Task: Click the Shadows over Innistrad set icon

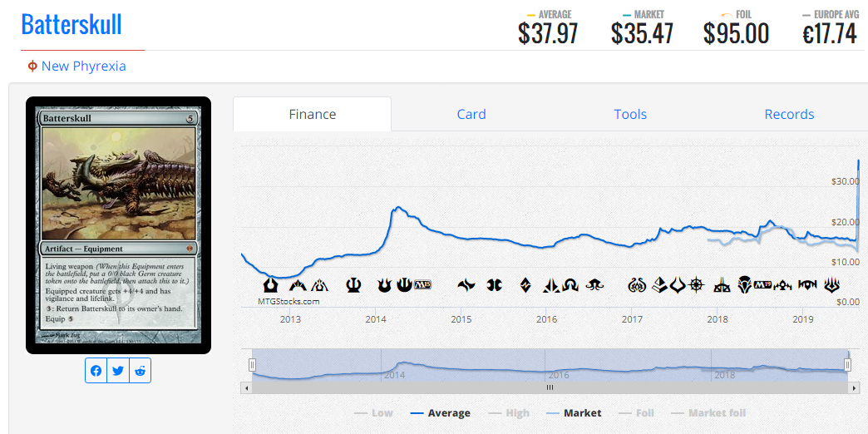Action: point(570,286)
